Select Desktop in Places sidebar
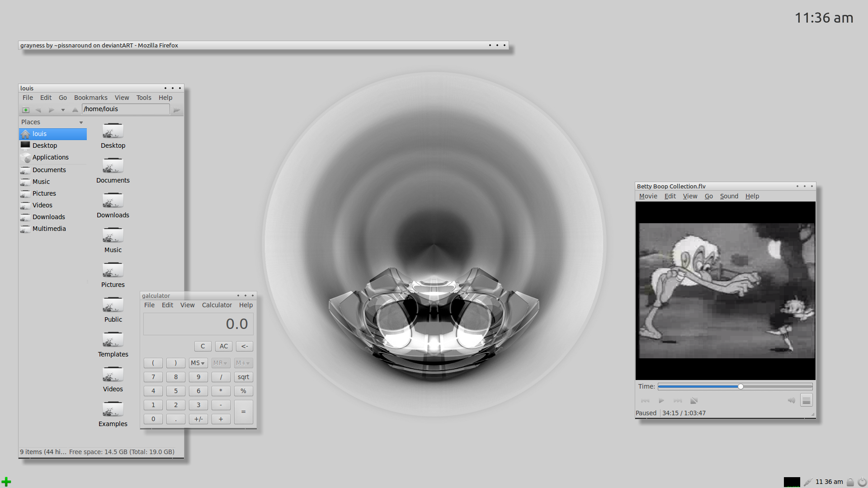 (53, 145)
